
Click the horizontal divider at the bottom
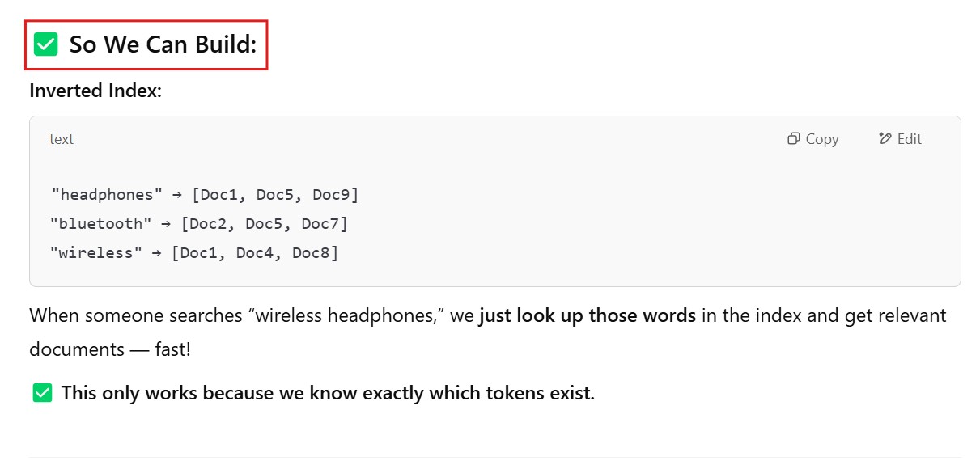[x=494, y=457]
